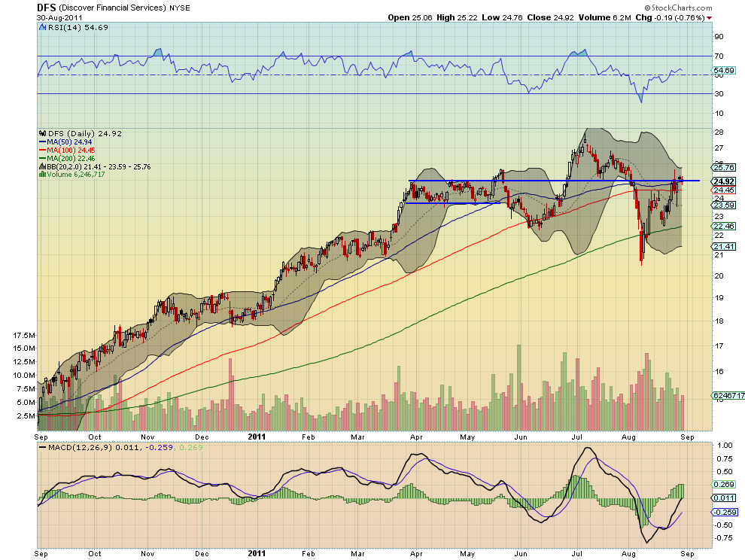This screenshot has width=745, height=560.
Task: Click the Close 24.92 quote value
Action: pos(550,17)
